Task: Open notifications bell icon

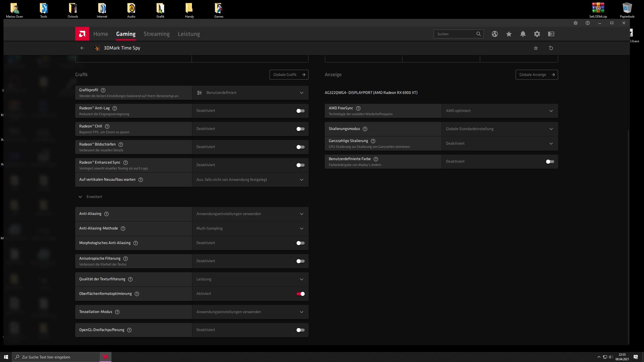Action: 523,34
